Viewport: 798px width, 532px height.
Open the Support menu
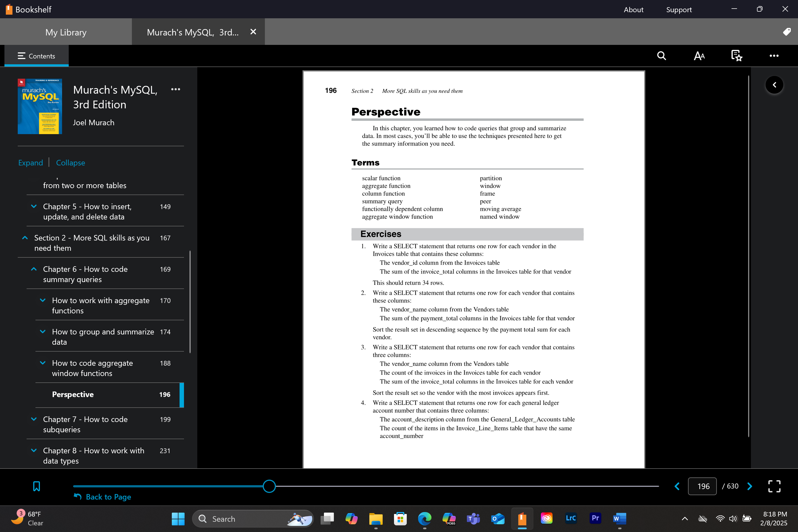click(x=679, y=9)
